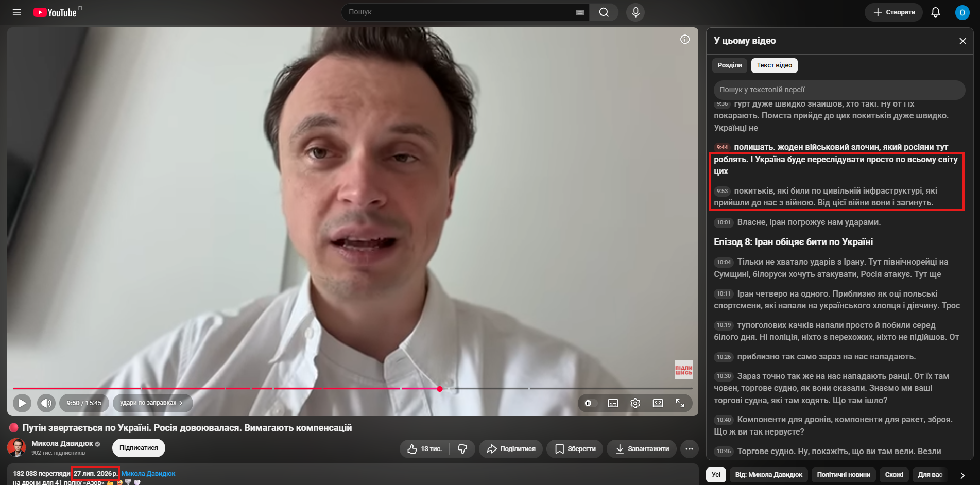The height and width of the screenshot is (485, 980).
Task: Open player settings gear
Action: click(635, 403)
